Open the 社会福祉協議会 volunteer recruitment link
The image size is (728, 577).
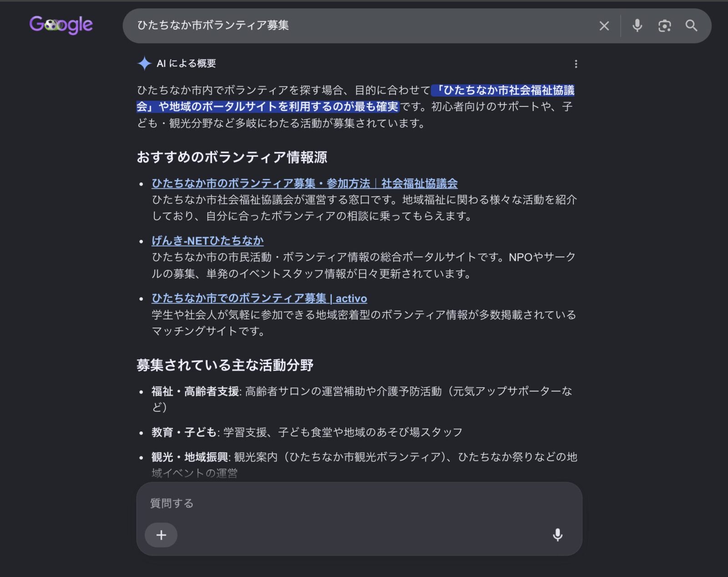point(304,183)
